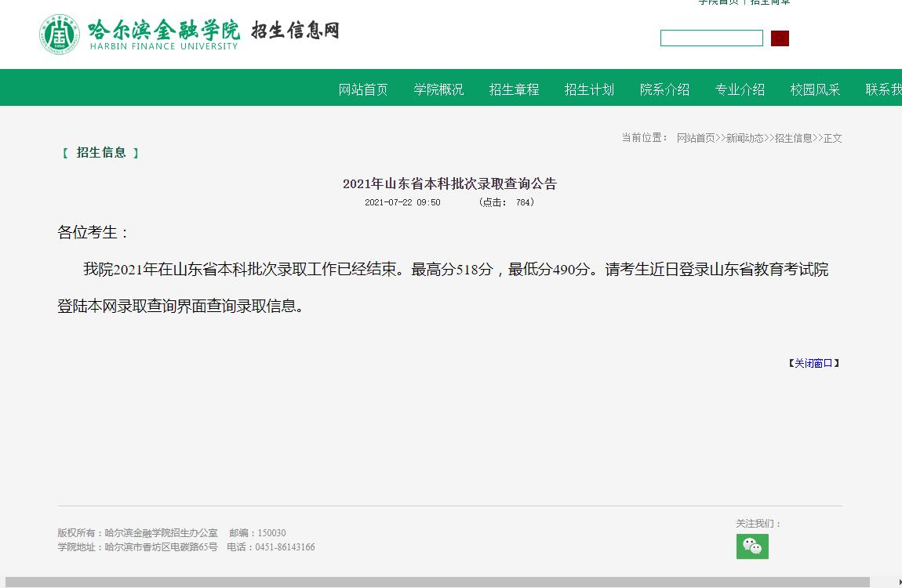Click the Harbin Finance University logo emblem
The height and width of the screenshot is (588, 902).
coord(60,34)
